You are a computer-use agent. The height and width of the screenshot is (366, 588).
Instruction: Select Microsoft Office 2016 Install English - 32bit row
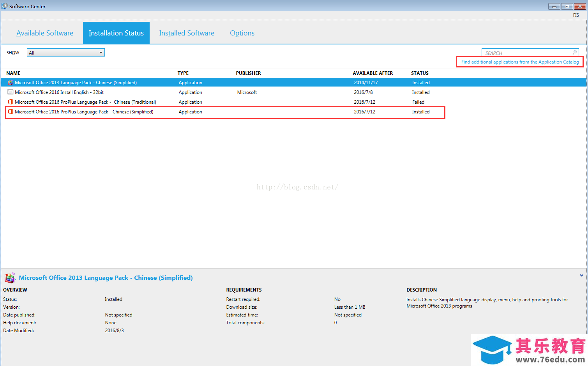pyautogui.click(x=293, y=92)
